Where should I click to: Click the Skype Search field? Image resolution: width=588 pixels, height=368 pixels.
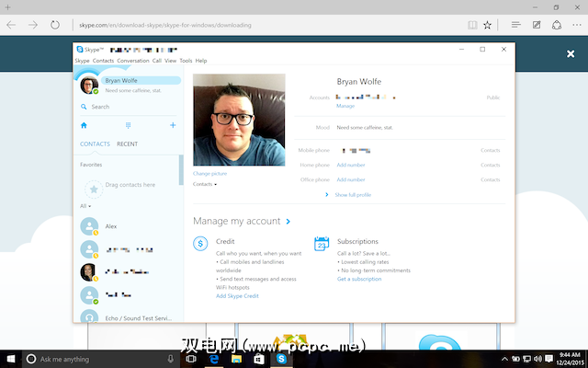129,107
